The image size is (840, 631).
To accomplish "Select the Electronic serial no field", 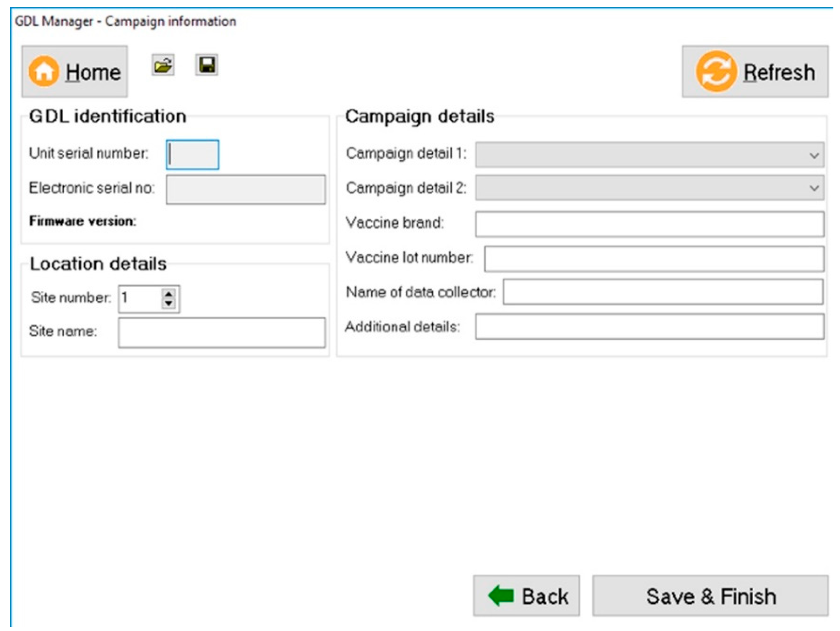I will tap(245, 190).
